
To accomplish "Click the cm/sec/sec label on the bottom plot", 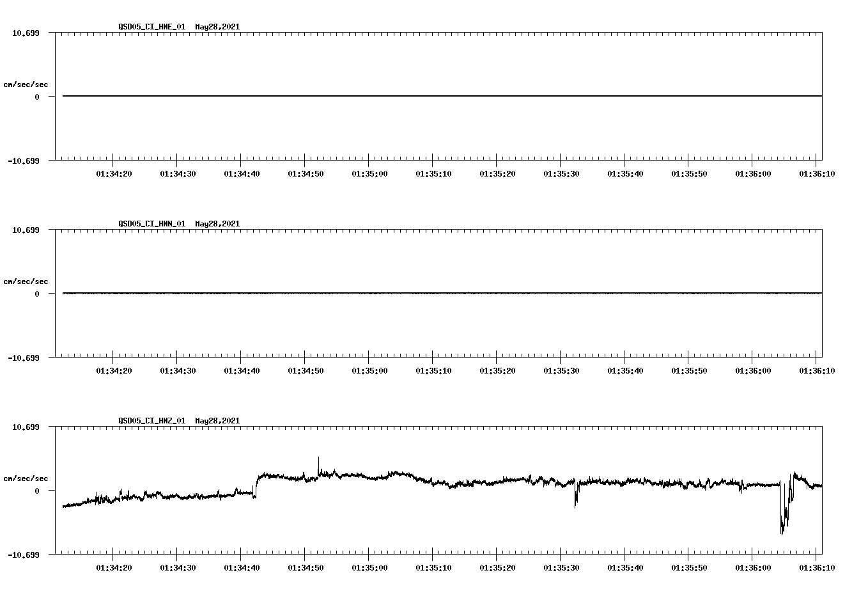I will tap(26, 478).
